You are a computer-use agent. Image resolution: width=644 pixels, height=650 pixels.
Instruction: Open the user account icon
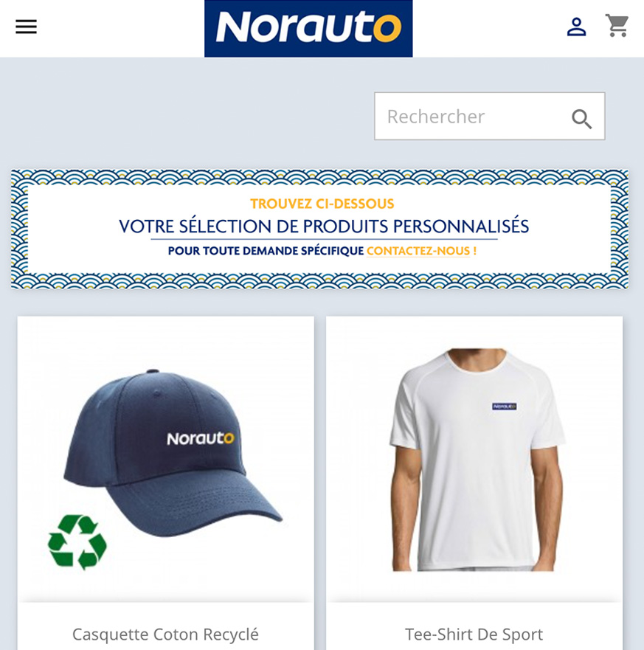[576, 27]
